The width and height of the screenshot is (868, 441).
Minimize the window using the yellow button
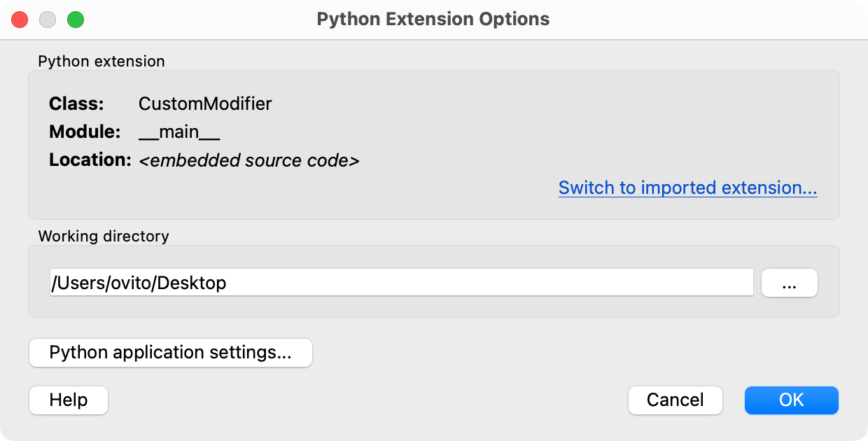pyautogui.click(x=48, y=20)
